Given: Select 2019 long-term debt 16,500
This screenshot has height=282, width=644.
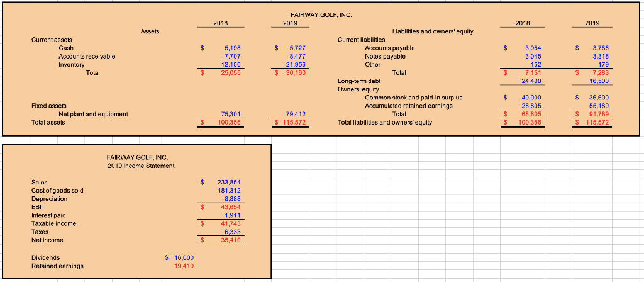Looking at the screenshot, I should 599,81.
